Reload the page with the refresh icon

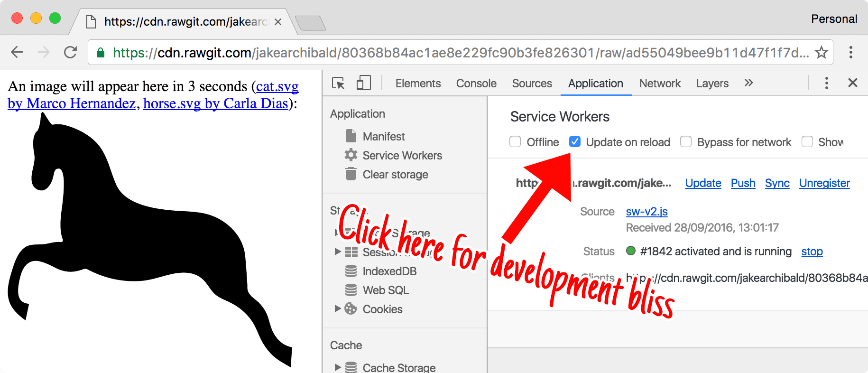pyautogui.click(x=71, y=52)
